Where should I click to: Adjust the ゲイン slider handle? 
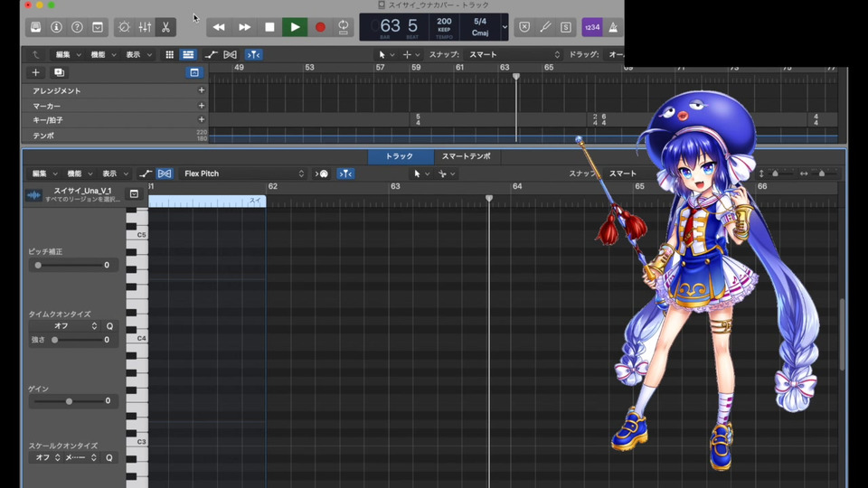[69, 400]
